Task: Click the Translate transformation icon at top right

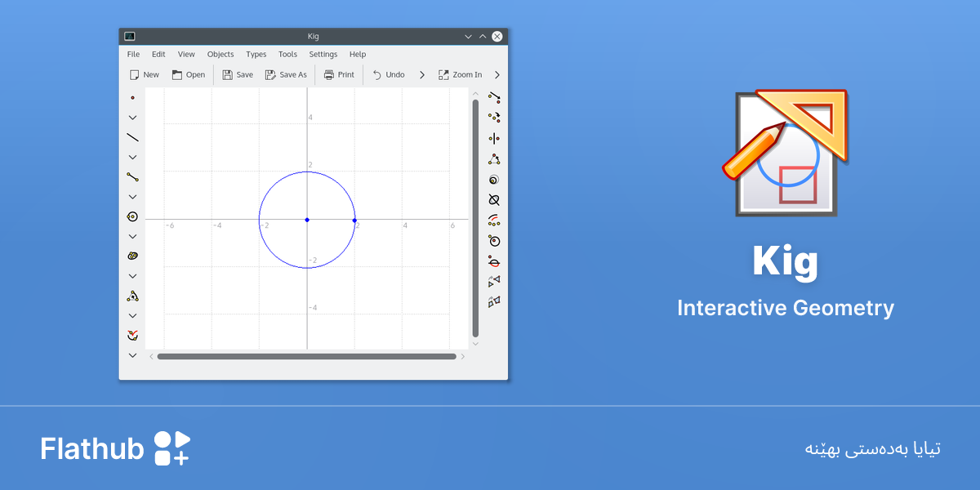Action: tap(494, 97)
